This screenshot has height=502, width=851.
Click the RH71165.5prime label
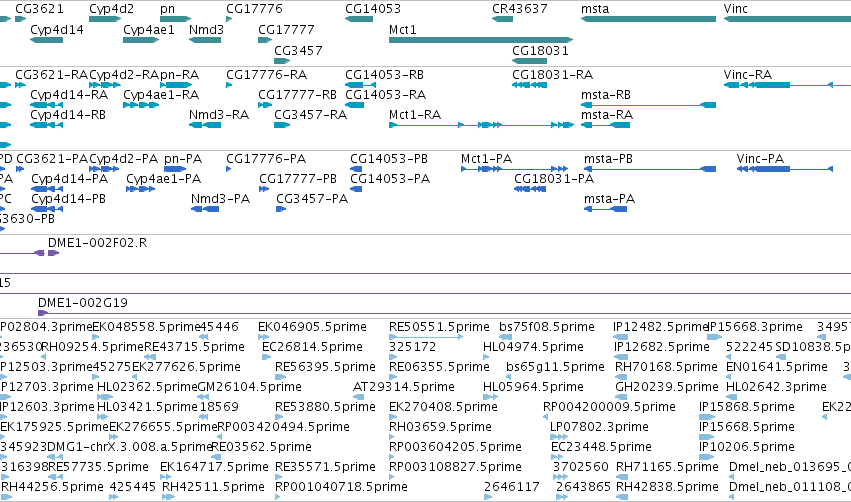(x=667, y=467)
